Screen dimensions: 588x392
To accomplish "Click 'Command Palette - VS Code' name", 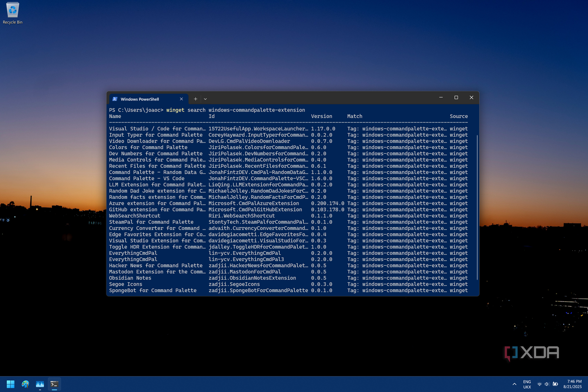I will [147, 178].
